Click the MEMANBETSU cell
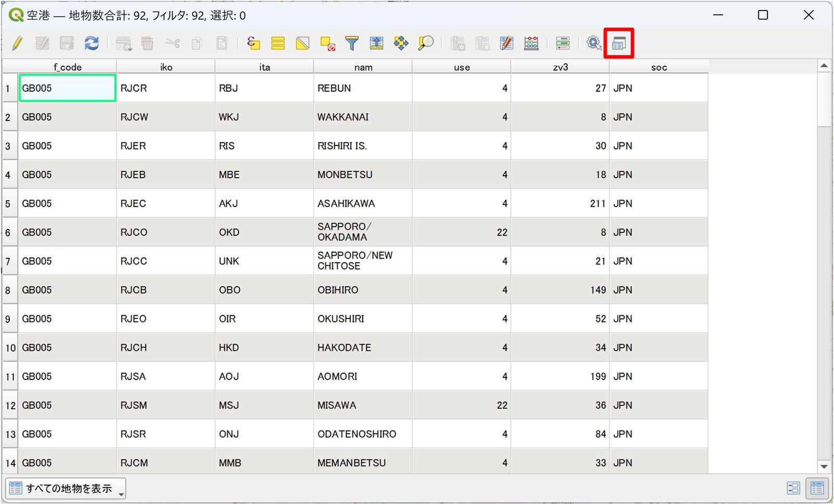834x504 pixels. 363,462
